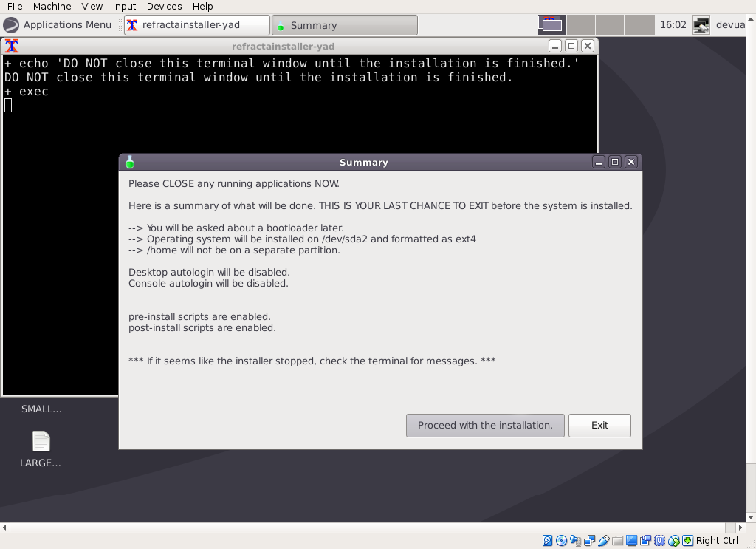Viewport: 756px width, 549px height.
Task: Close the Summary dialog with X
Action: point(630,162)
